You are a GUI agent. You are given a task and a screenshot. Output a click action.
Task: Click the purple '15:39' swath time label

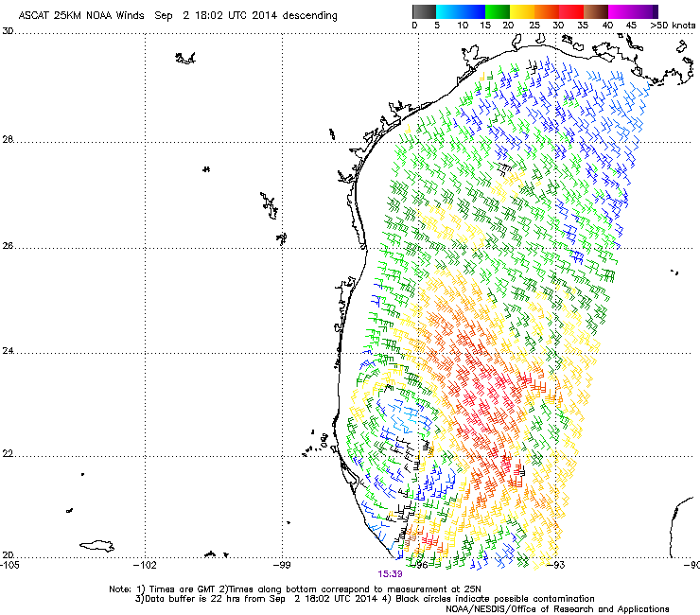point(390,574)
